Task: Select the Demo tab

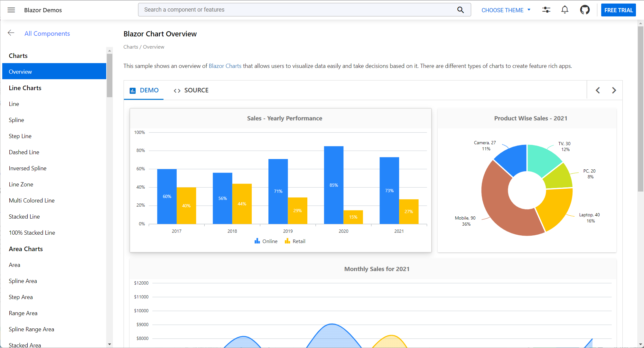Action: (144, 90)
